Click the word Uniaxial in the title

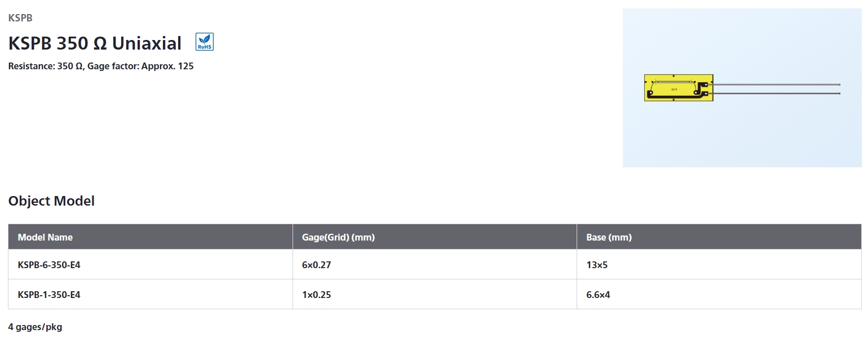(x=147, y=43)
